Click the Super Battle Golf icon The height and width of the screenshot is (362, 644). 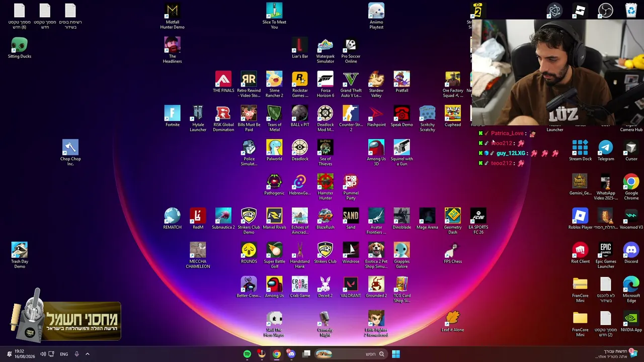click(x=274, y=255)
